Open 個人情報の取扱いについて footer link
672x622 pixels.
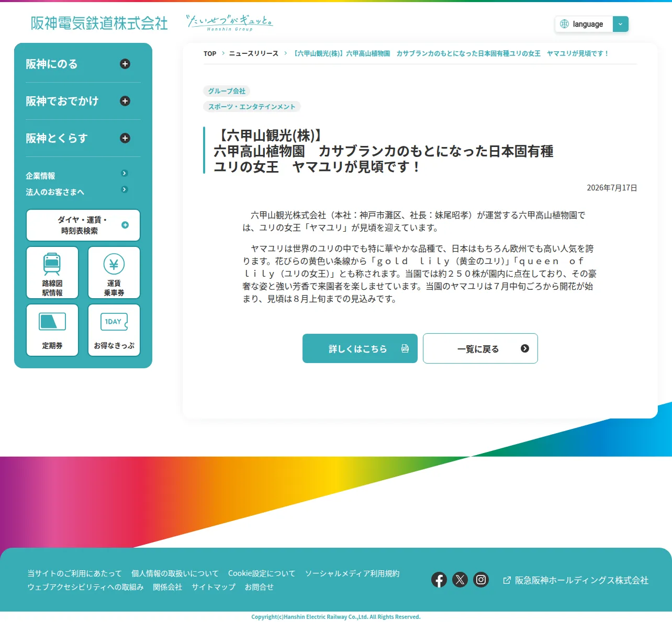(x=175, y=573)
